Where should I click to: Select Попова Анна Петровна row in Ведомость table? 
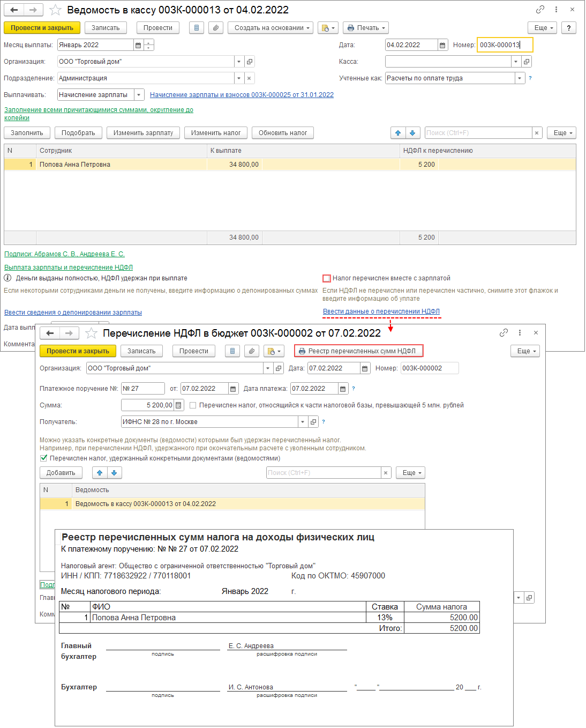click(290, 165)
